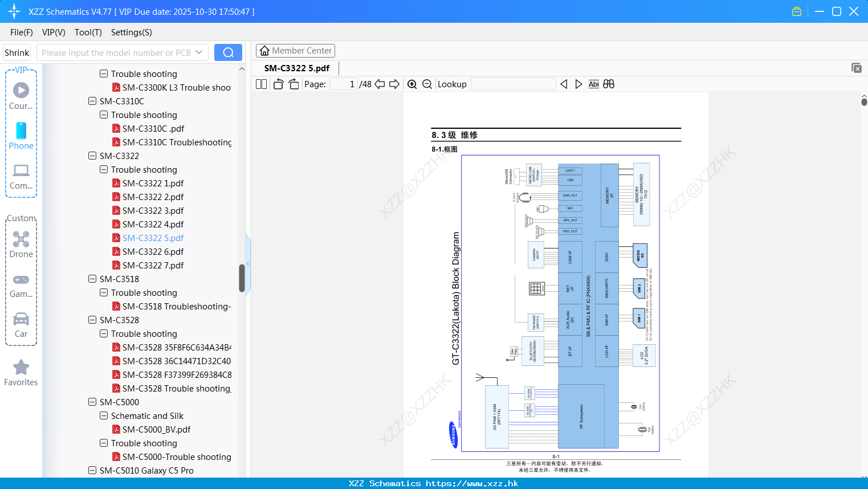Click the binoculars search icon
Image resolution: width=868 pixels, height=489 pixels.
609,84
